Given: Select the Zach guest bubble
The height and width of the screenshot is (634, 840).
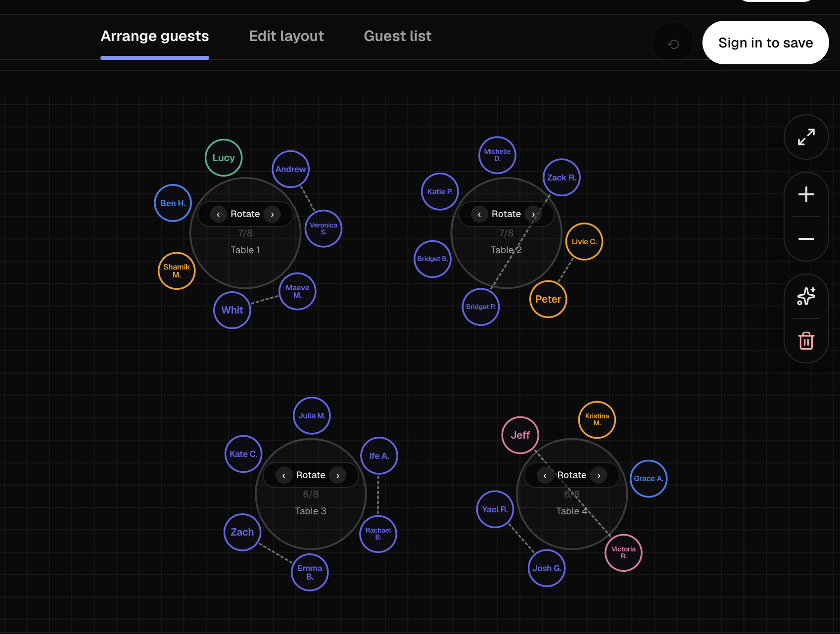Looking at the screenshot, I should (242, 532).
